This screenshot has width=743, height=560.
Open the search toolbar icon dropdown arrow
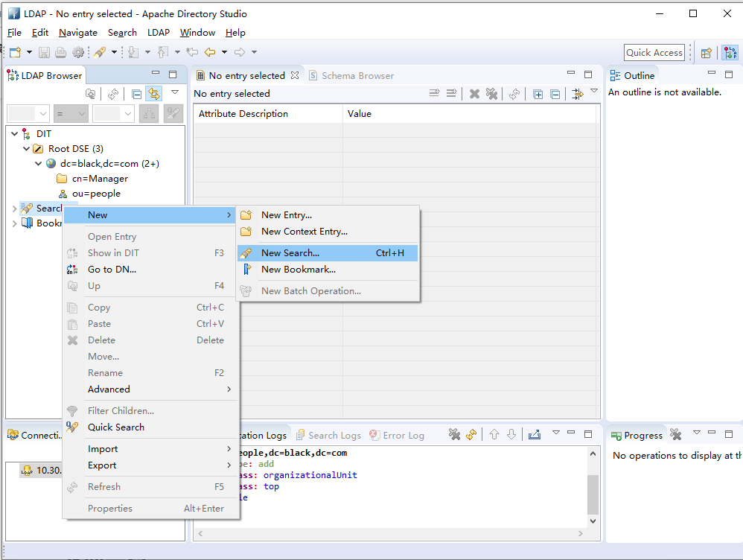coord(114,52)
